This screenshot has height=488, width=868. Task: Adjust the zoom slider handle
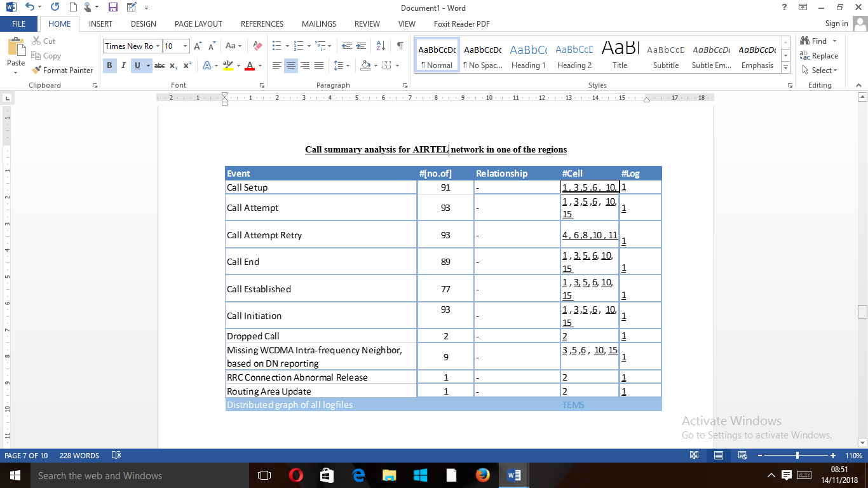coord(797,456)
